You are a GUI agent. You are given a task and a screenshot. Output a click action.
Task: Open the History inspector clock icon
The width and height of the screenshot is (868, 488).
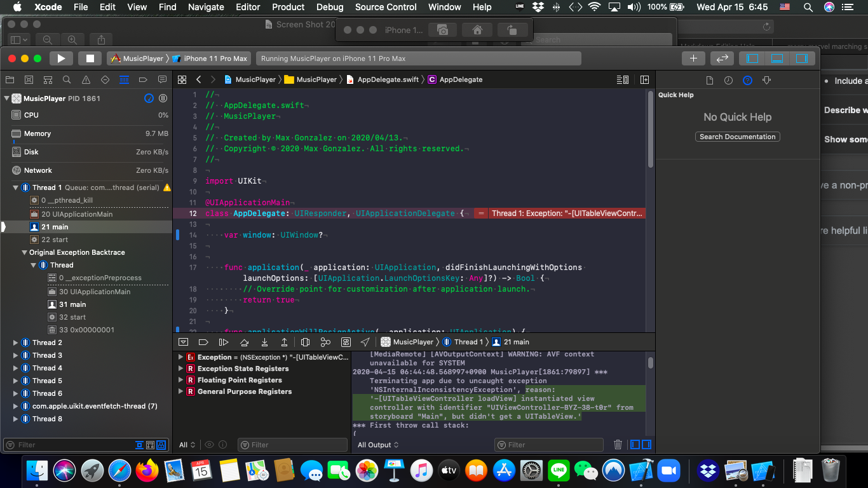[x=728, y=80]
